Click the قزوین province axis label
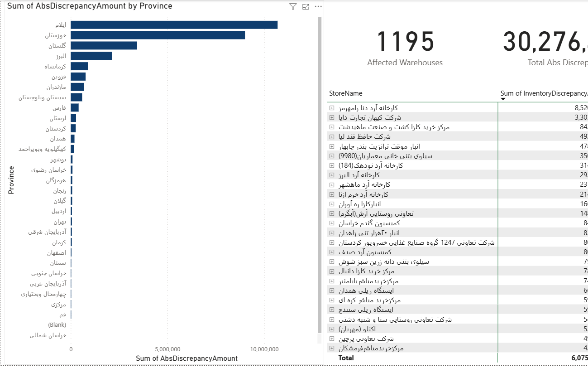Screen dimensions: 588x368 coord(58,77)
